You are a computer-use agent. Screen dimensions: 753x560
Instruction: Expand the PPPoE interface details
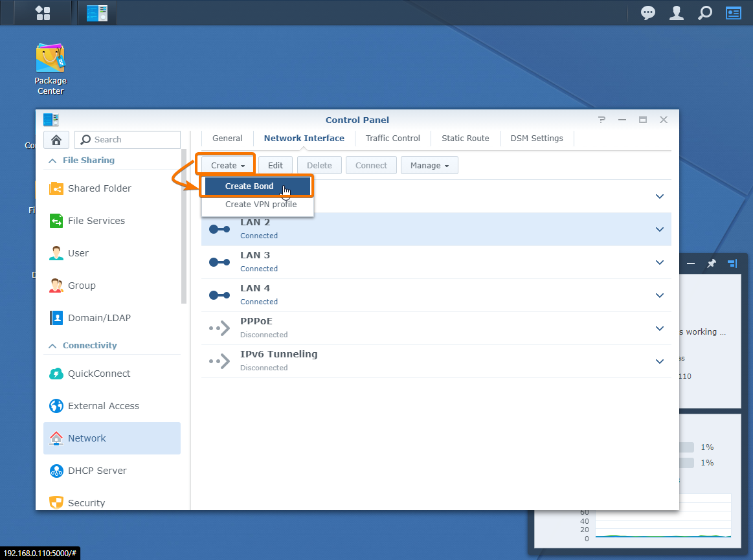point(660,328)
